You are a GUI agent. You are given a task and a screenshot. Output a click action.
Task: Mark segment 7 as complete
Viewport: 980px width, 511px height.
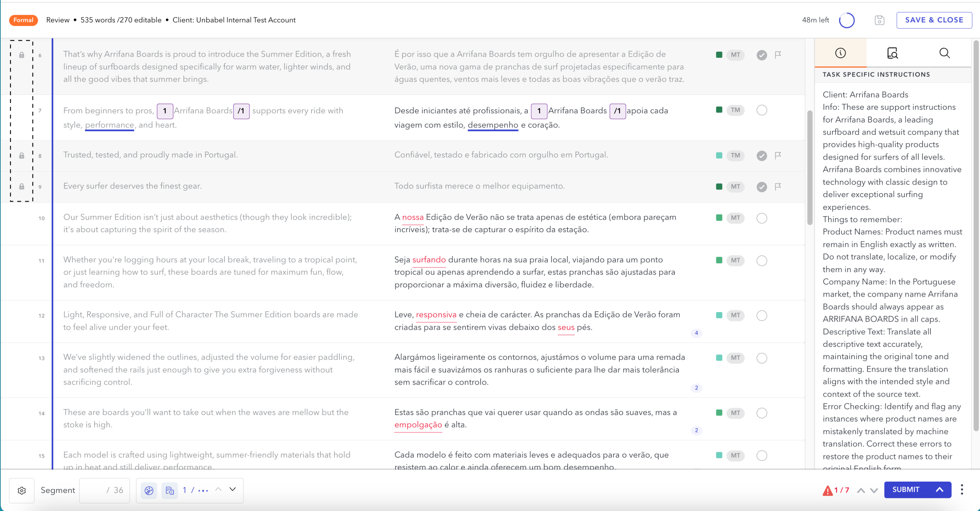[762, 110]
